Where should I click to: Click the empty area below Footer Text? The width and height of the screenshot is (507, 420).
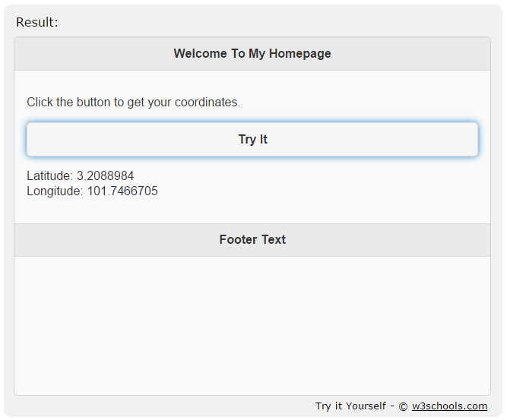[252, 326]
